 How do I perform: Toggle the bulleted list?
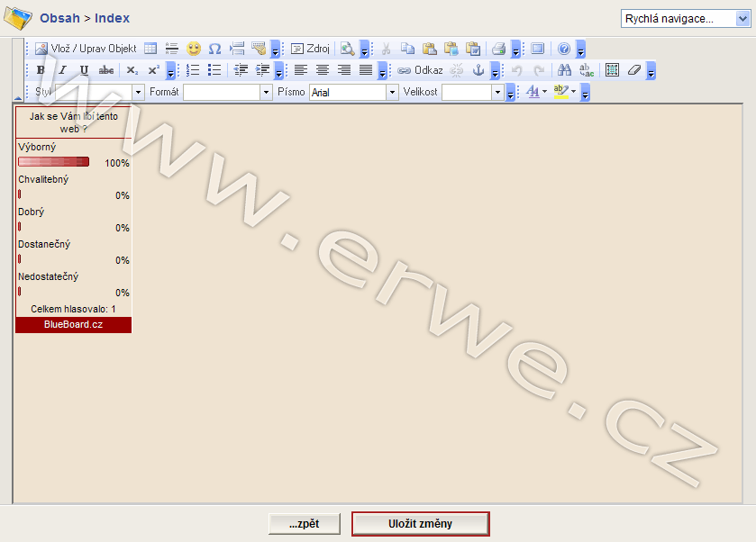(x=214, y=70)
